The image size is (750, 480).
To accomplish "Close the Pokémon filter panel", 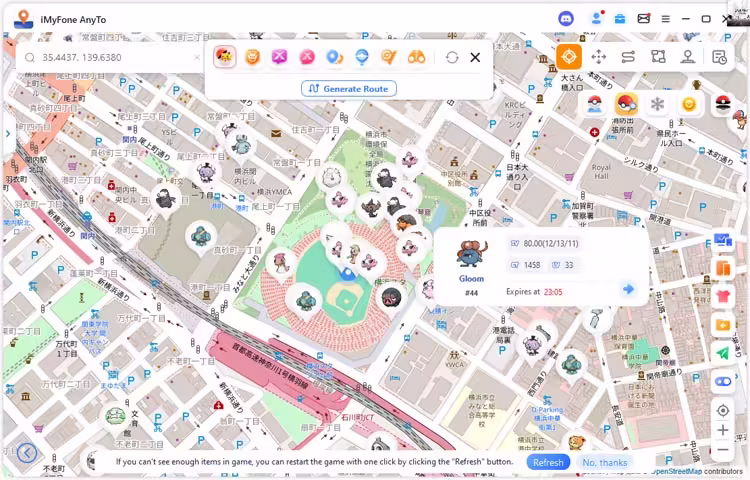I will coord(475,57).
